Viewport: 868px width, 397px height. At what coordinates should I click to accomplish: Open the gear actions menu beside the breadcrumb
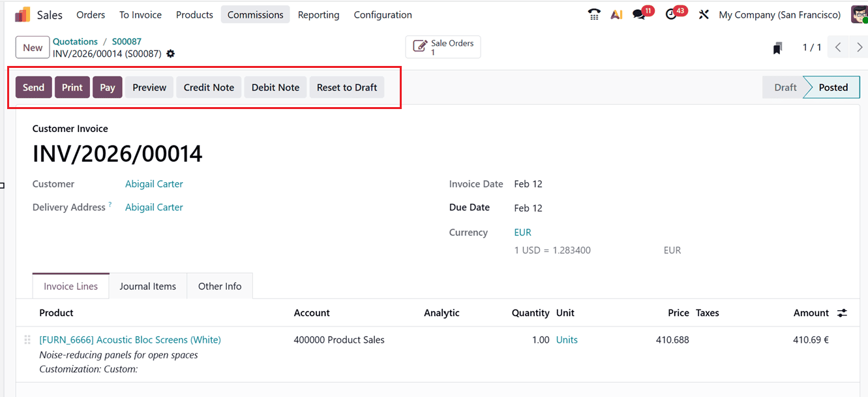[x=170, y=54]
